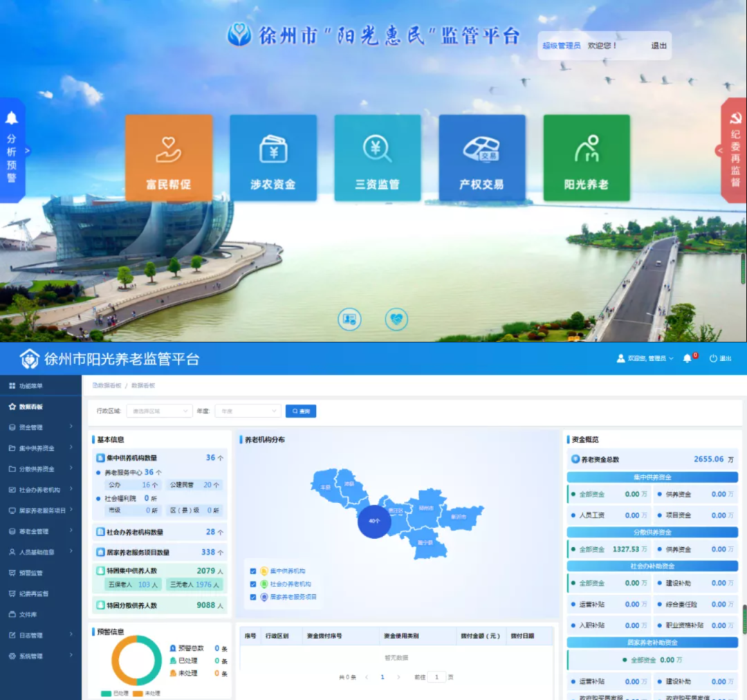Open the 富民帮促 module tile
This screenshot has height=700, width=747.
pyautogui.click(x=169, y=158)
